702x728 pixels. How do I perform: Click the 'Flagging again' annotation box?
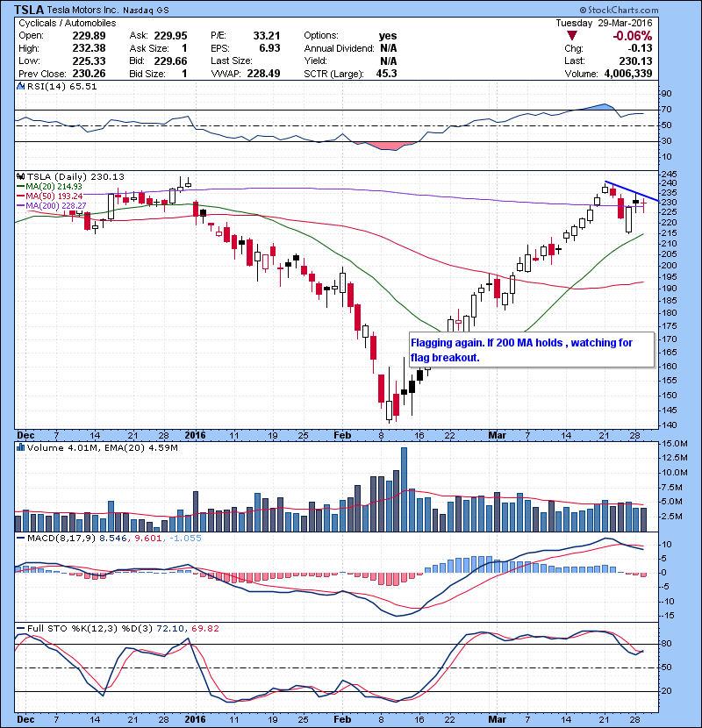click(x=532, y=350)
